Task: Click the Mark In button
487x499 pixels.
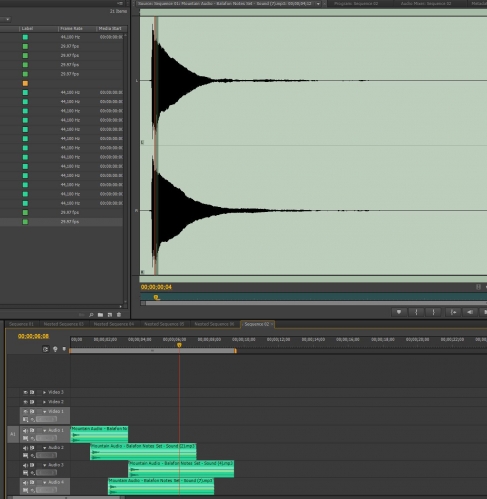Action: pyautogui.click(x=416, y=312)
